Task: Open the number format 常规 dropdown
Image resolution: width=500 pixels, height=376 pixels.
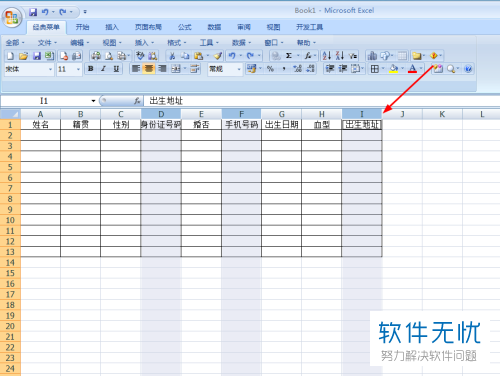Action: [x=239, y=69]
